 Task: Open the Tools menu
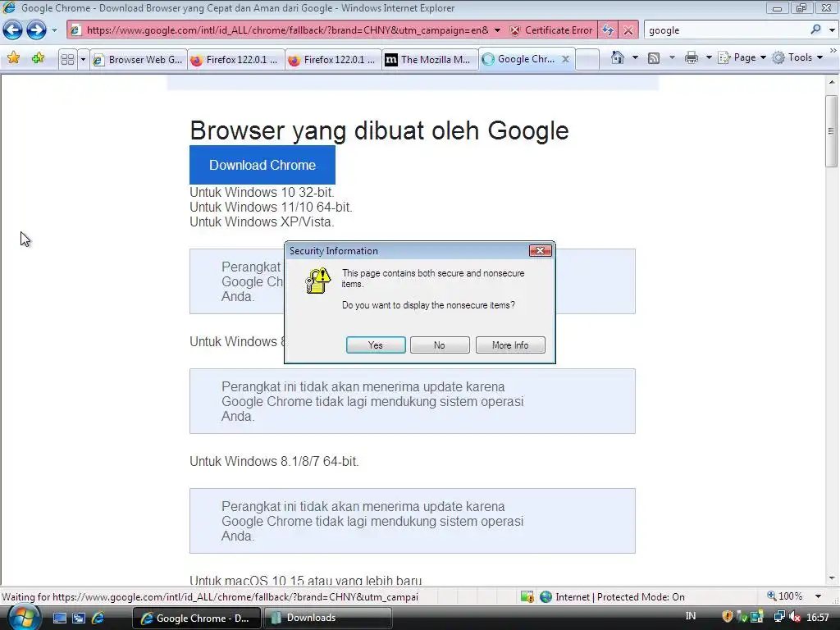797,57
